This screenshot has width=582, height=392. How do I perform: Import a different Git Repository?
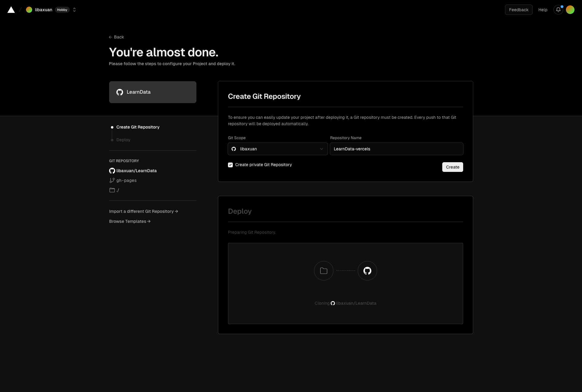[x=143, y=211]
